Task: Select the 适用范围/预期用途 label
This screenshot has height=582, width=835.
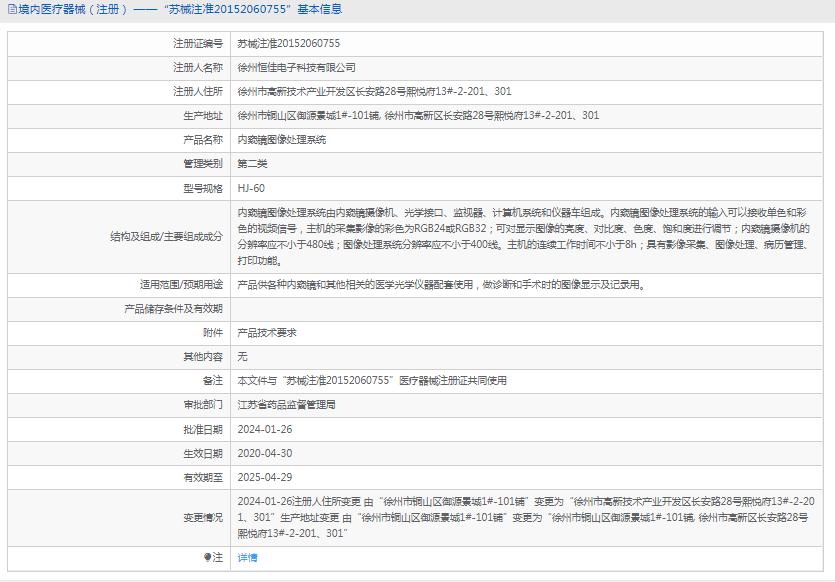Action: click(x=181, y=285)
